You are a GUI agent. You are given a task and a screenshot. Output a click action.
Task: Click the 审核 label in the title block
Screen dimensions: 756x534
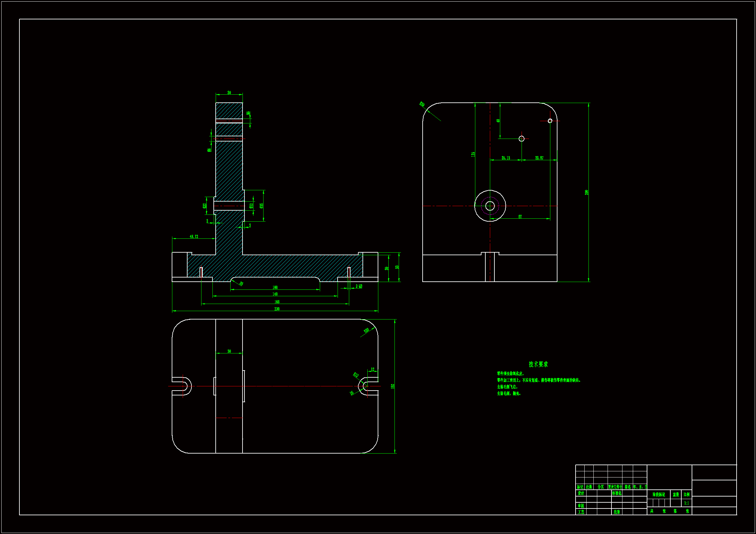click(x=581, y=506)
